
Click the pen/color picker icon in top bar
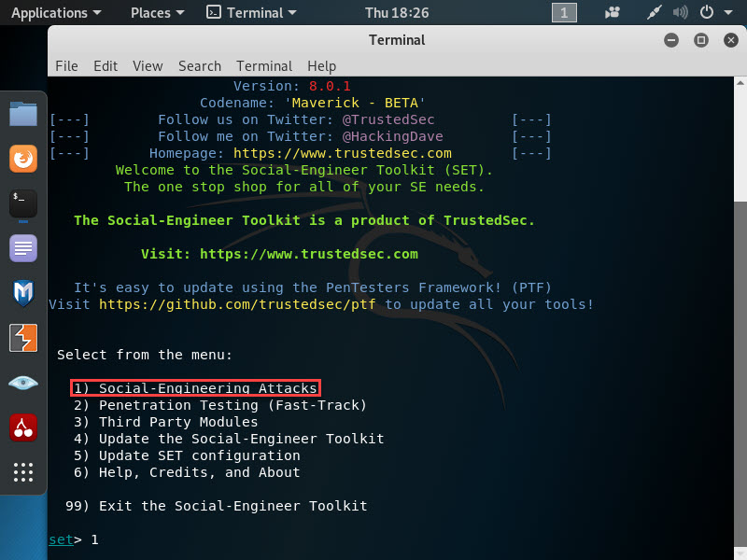point(655,12)
